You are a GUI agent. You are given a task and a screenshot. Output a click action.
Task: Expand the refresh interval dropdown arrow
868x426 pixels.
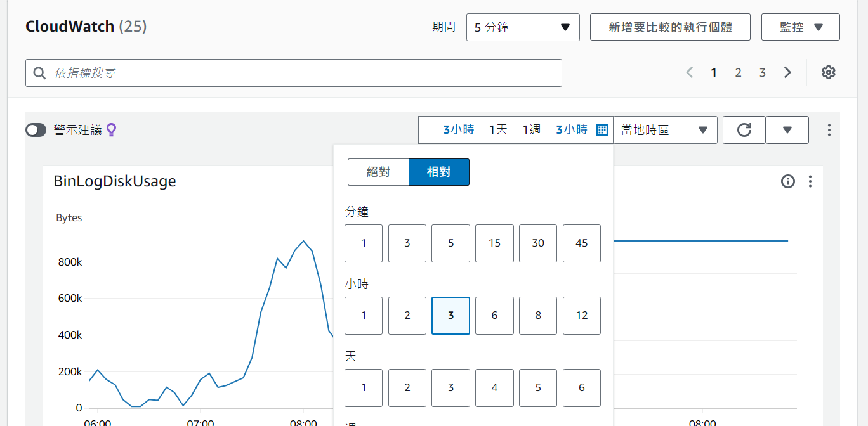click(787, 130)
